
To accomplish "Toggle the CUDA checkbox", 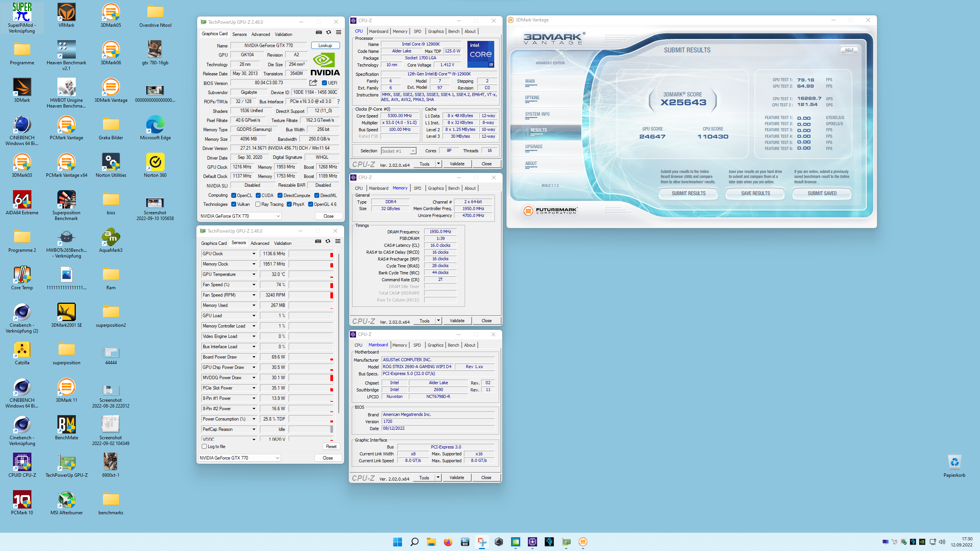I will click(258, 196).
